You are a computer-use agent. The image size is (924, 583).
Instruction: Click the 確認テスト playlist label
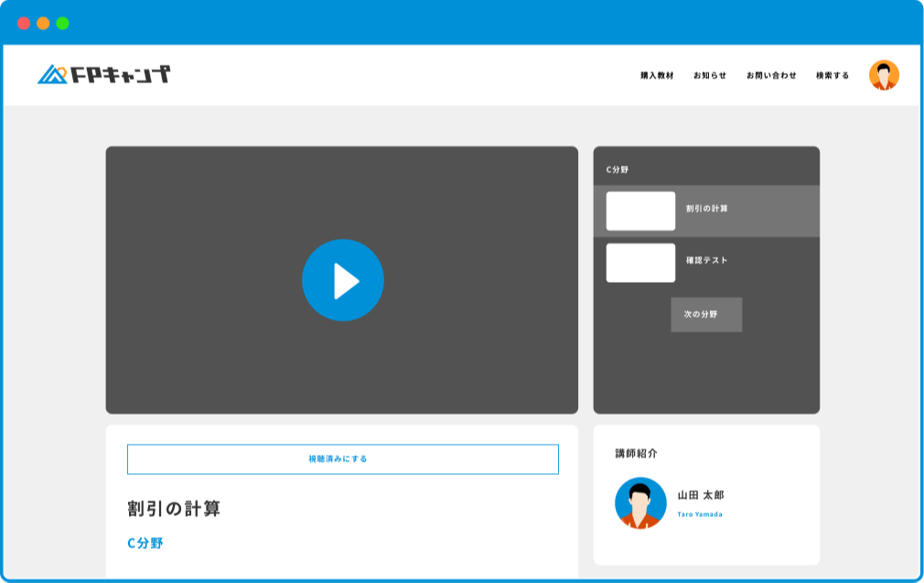click(x=706, y=261)
